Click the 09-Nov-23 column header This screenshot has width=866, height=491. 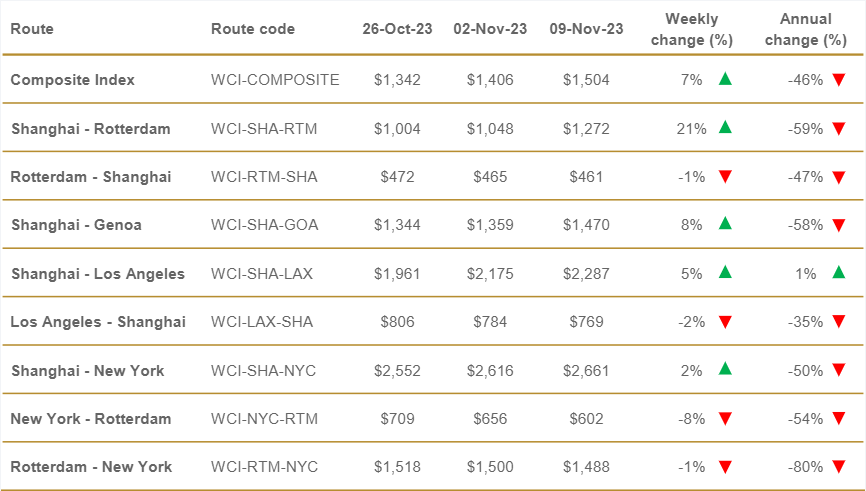[586, 29]
